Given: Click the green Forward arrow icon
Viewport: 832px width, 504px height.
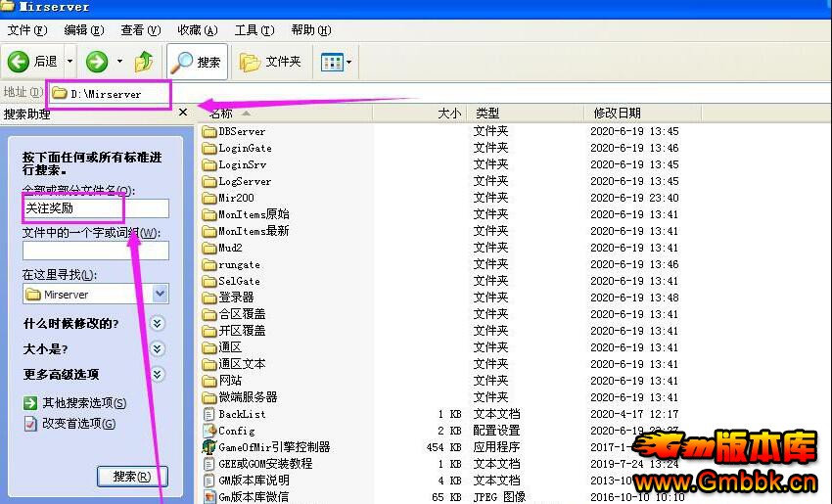Looking at the screenshot, I should [x=96, y=62].
